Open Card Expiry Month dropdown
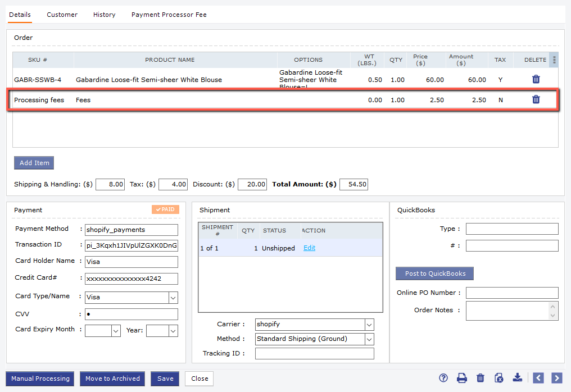571x392 pixels. 116,331
